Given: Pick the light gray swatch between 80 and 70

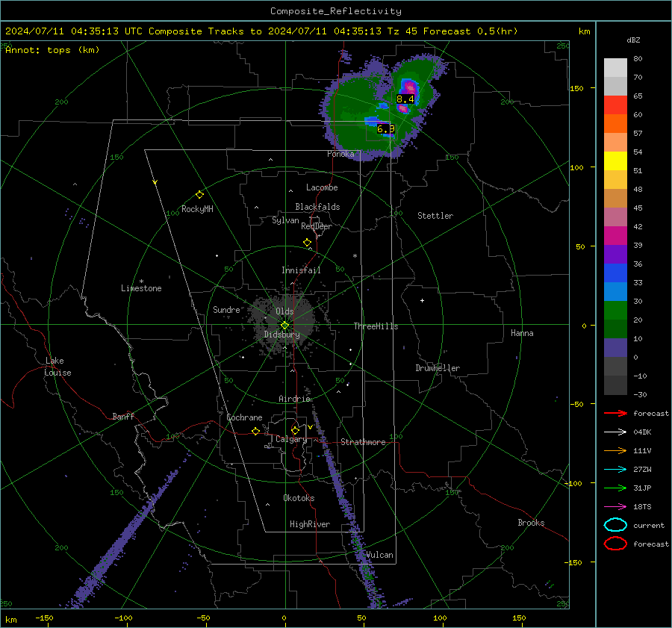Looking at the screenshot, I should 615,68.
